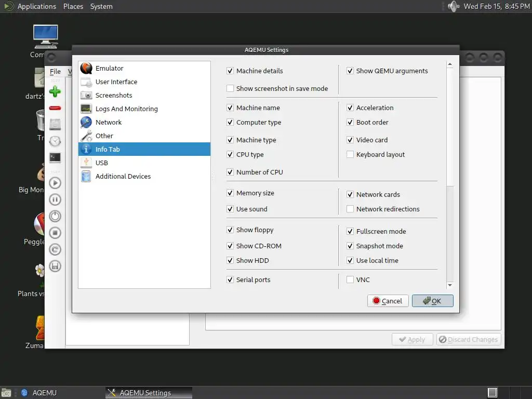Confirm settings with the OK button
532x399 pixels.
click(x=433, y=301)
